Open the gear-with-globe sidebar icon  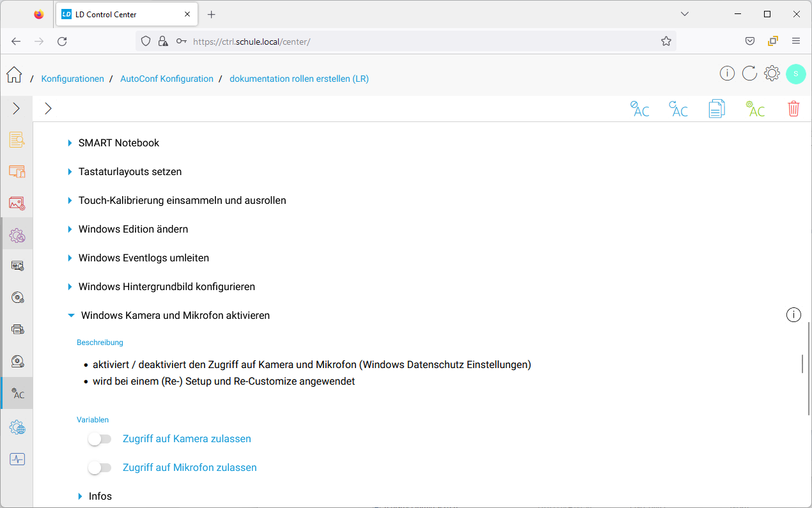pos(17,427)
